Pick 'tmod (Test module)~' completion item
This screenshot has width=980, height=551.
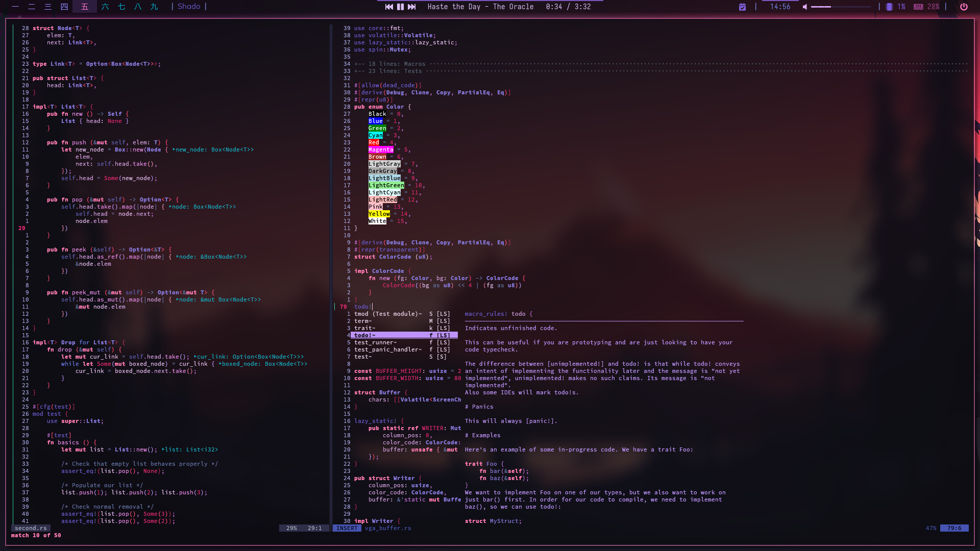tap(388, 314)
